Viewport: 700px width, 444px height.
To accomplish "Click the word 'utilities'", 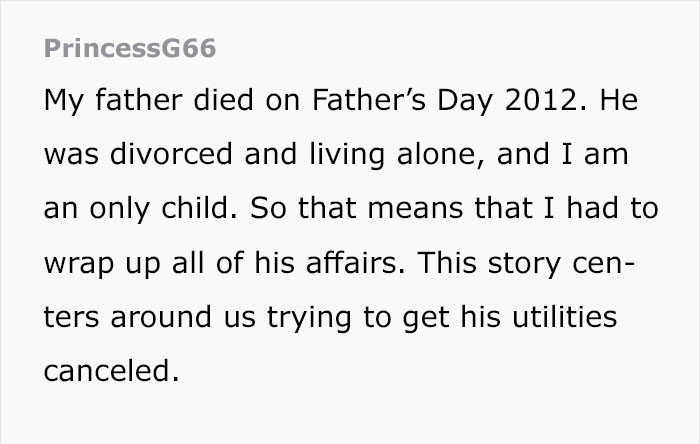I will pyautogui.click(x=561, y=318).
